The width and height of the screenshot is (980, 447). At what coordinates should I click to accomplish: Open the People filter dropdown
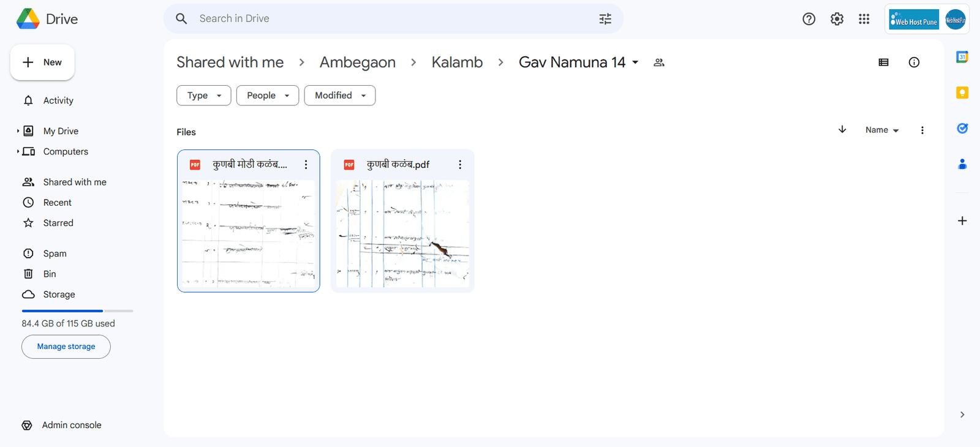[268, 96]
